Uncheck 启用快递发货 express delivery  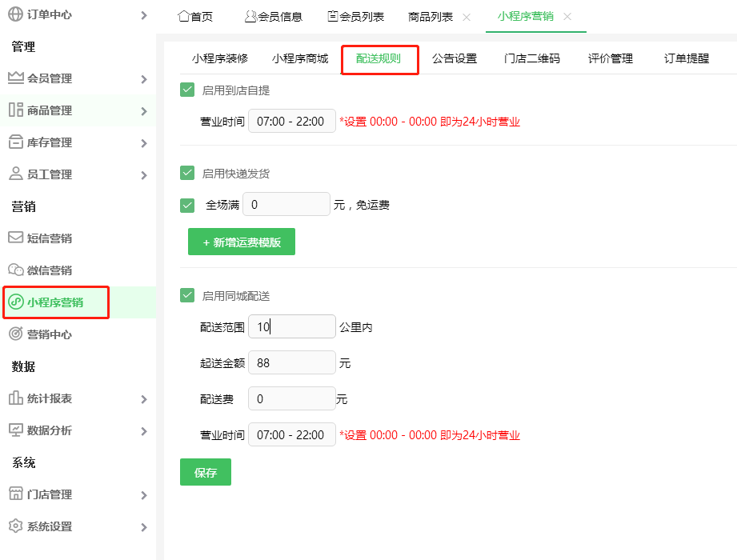coord(186,171)
